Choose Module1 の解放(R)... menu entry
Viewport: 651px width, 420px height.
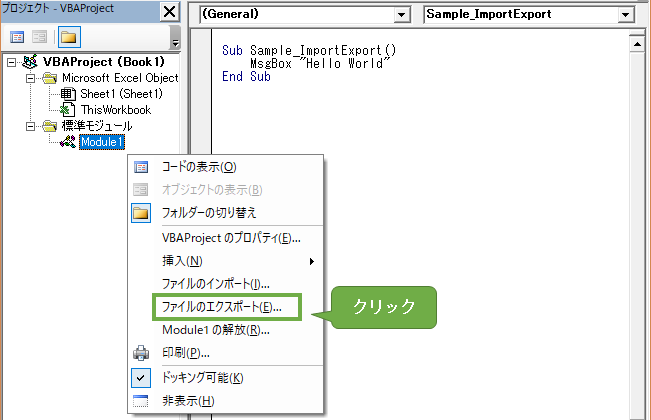pos(226,330)
